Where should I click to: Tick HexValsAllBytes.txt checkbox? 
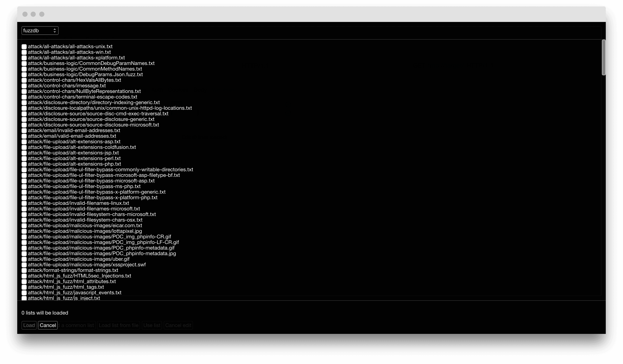(x=24, y=80)
